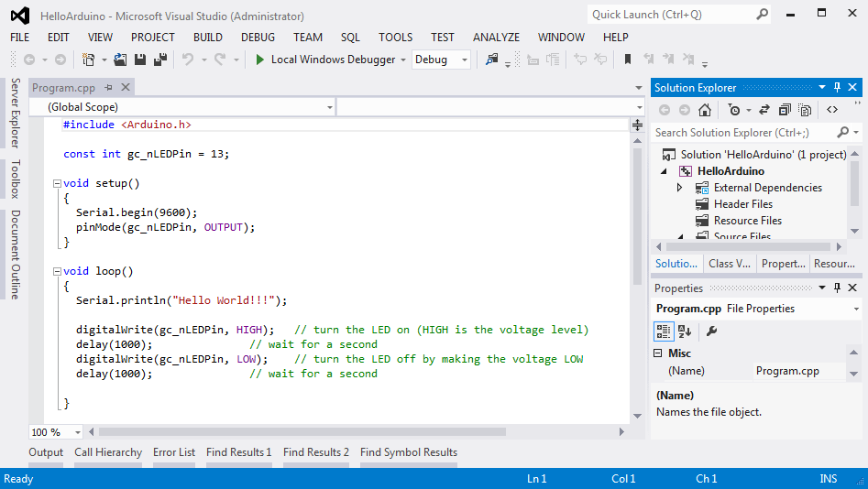Screen dimensions: 868x489
Task: Select the Header Files folder
Action: [x=743, y=204]
